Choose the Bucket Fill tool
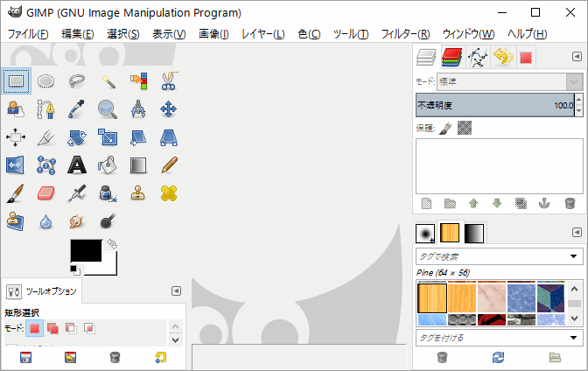The image size is (588, 371). pos(108,165)
